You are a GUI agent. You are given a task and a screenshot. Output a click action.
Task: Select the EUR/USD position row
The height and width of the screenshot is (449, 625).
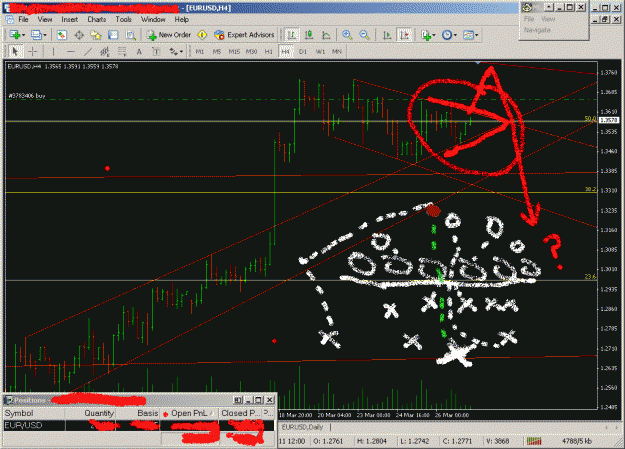pyautogui.click(x=139, y=425)
